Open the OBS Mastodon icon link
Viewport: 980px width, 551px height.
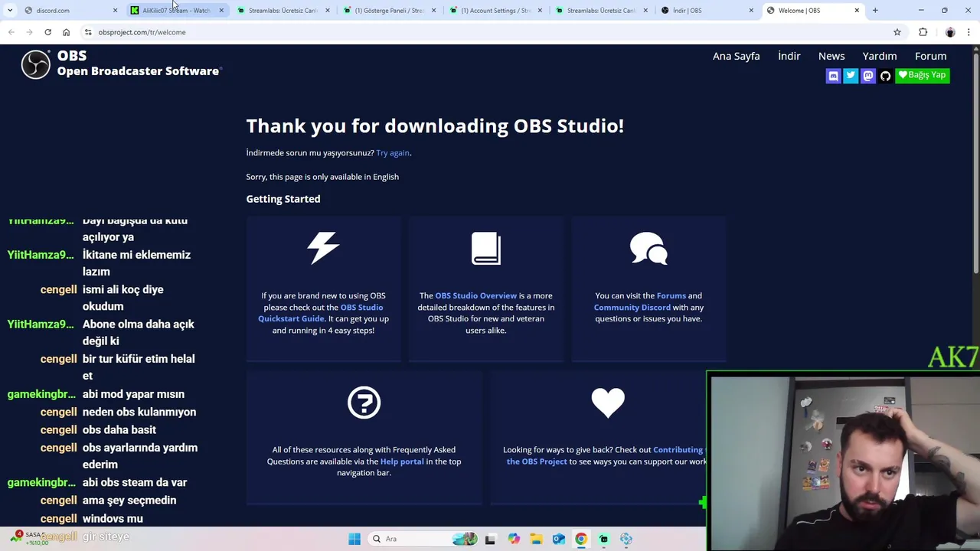[868, 76]
